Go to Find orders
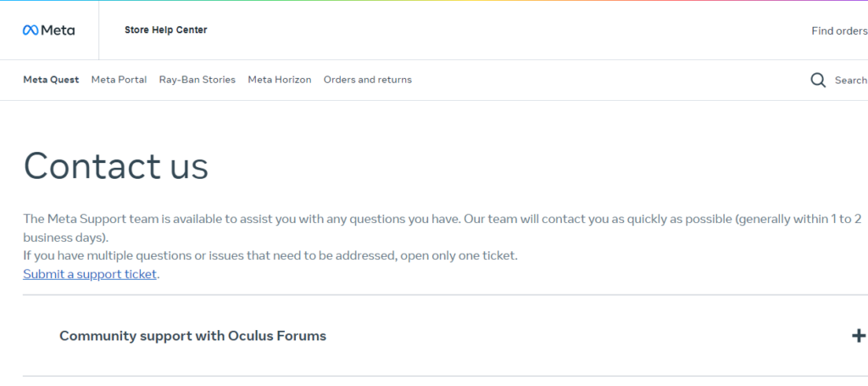868x386 pixels. 839,31
